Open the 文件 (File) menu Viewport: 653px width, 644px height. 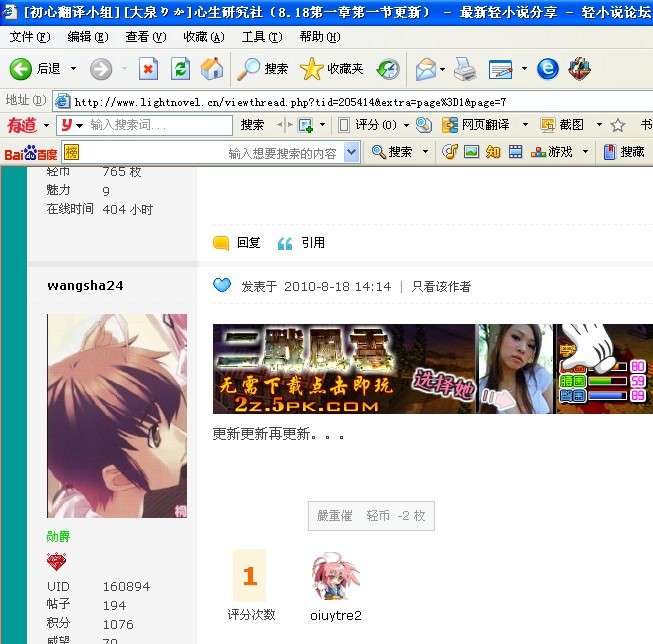tap(29, 37)
